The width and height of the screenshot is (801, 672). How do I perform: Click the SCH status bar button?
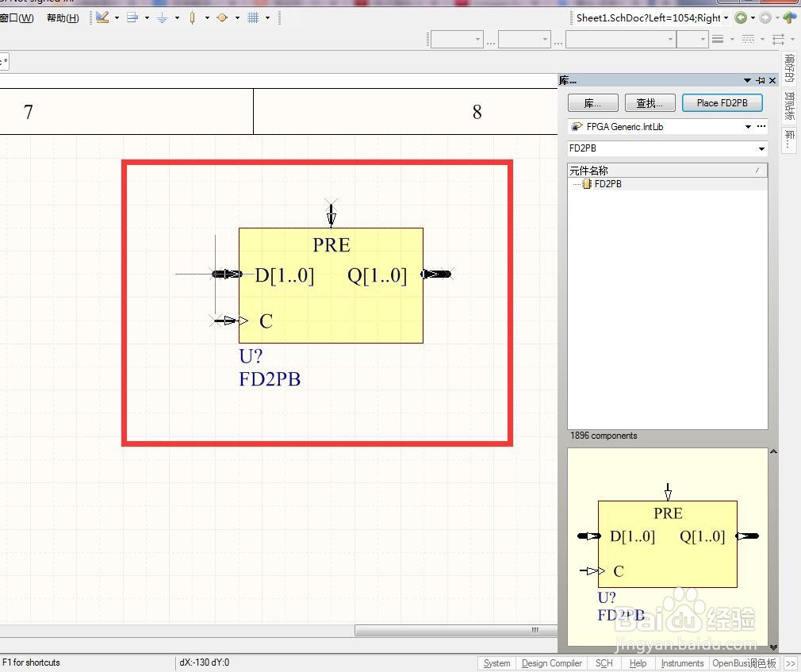click(604, 663)
